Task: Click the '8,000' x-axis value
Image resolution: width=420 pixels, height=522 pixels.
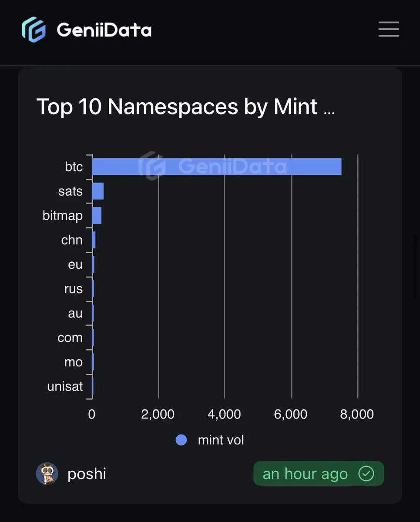Action: (x=357, y=414)
